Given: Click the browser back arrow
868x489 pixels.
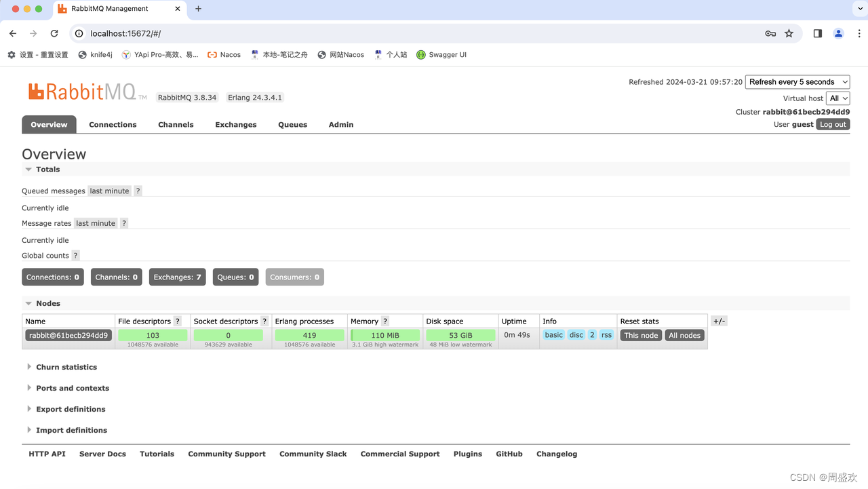Looking at the screenshot, I should pyautogui.click(x=13, y=33).
